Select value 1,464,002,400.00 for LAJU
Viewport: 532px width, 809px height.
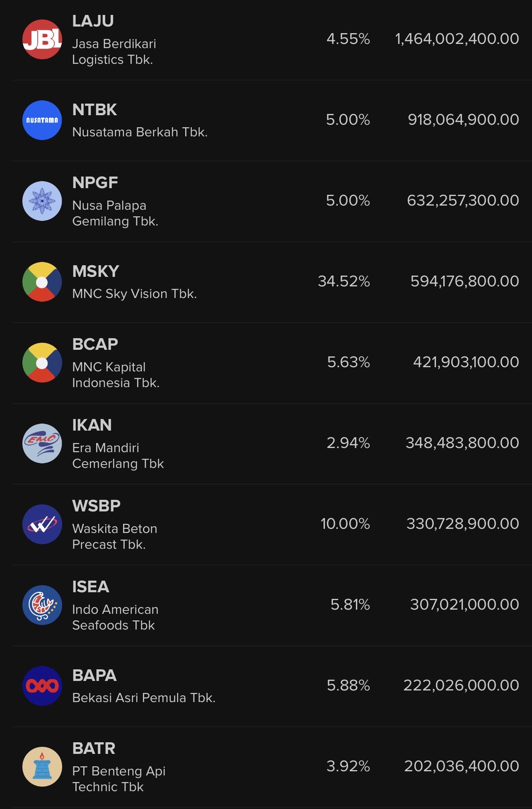pyautogui.click(x=457, y=39)
